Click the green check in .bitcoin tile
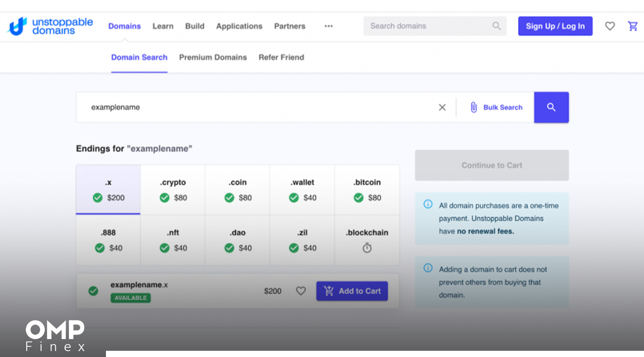 359,198
